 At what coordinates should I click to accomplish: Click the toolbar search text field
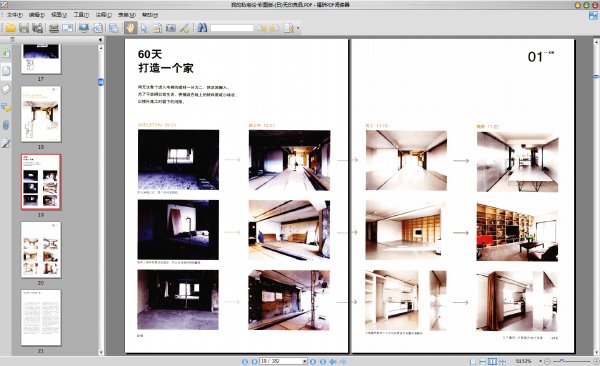pyautogui.click(x=232, y=28)
